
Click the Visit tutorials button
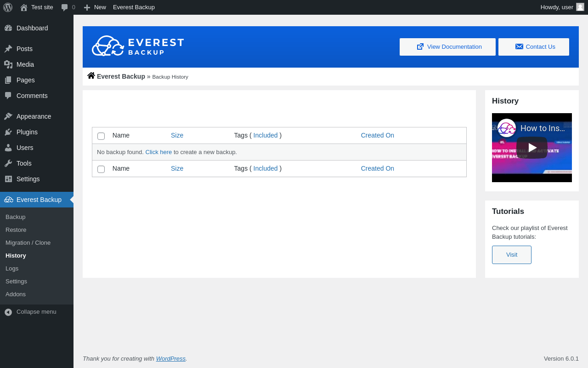click(512, 255)
